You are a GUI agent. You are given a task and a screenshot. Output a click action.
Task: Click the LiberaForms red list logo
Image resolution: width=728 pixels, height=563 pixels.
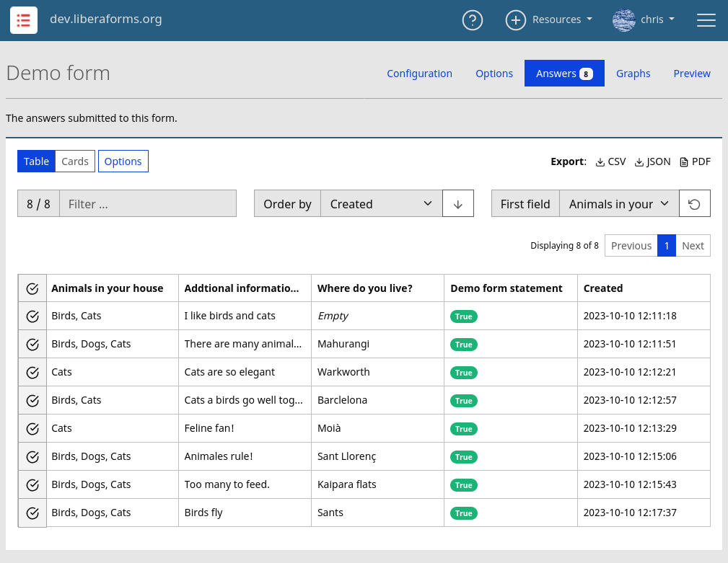(x=24, y=20)
